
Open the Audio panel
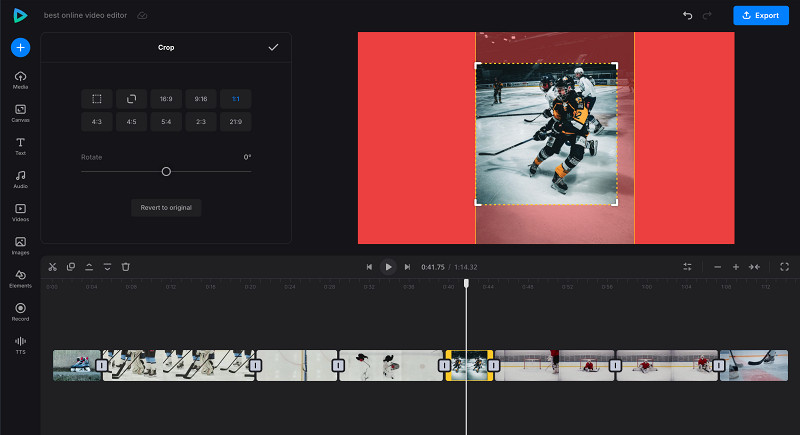(x=20, y=180)
